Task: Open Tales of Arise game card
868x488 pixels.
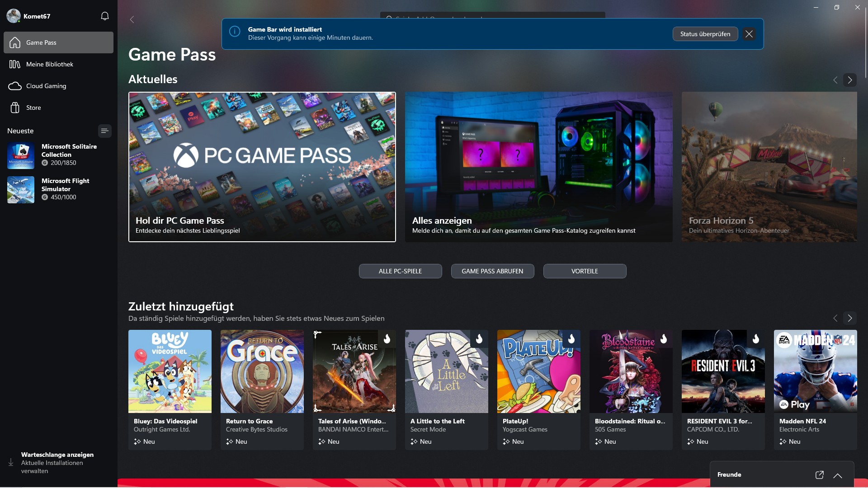Action: coord(354,390)
